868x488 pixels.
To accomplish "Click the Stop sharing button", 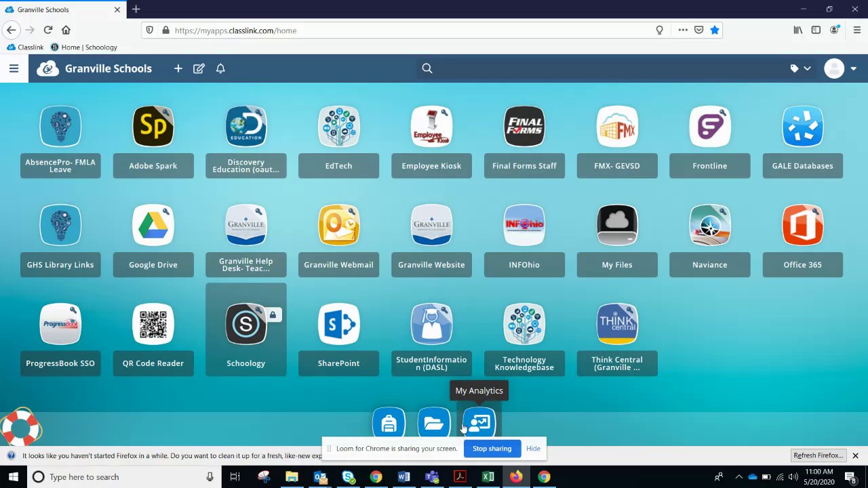I will 492,449.
